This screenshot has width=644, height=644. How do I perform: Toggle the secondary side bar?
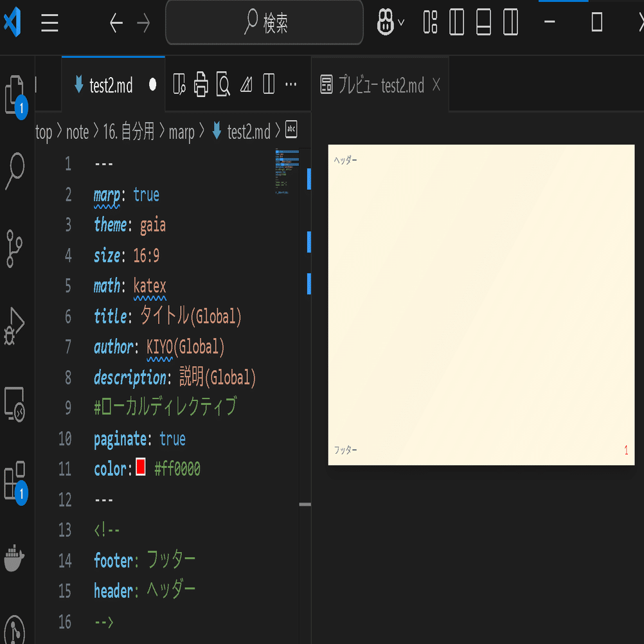click(510, 22)
